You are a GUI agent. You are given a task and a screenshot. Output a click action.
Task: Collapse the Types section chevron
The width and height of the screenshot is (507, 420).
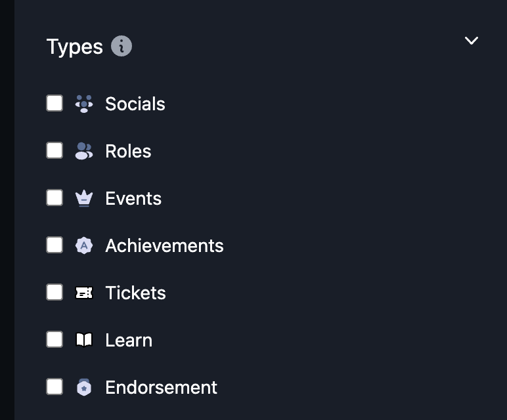pyautogui.click(x=472, y=41)
